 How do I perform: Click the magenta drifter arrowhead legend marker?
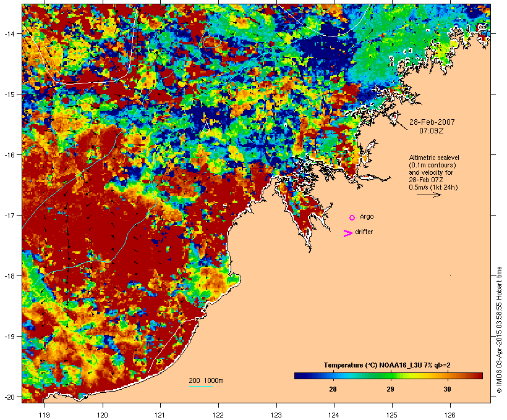click(x=347, y=233)
